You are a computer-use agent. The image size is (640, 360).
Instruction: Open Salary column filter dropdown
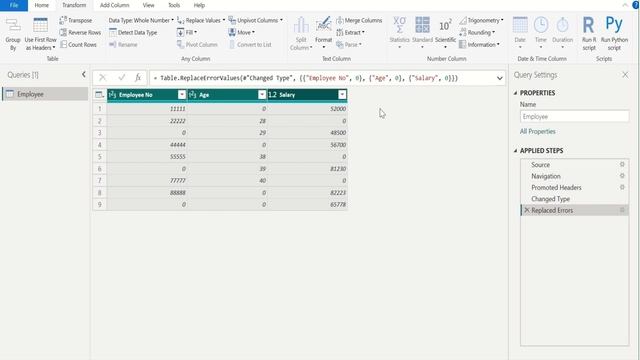point(342,95)
